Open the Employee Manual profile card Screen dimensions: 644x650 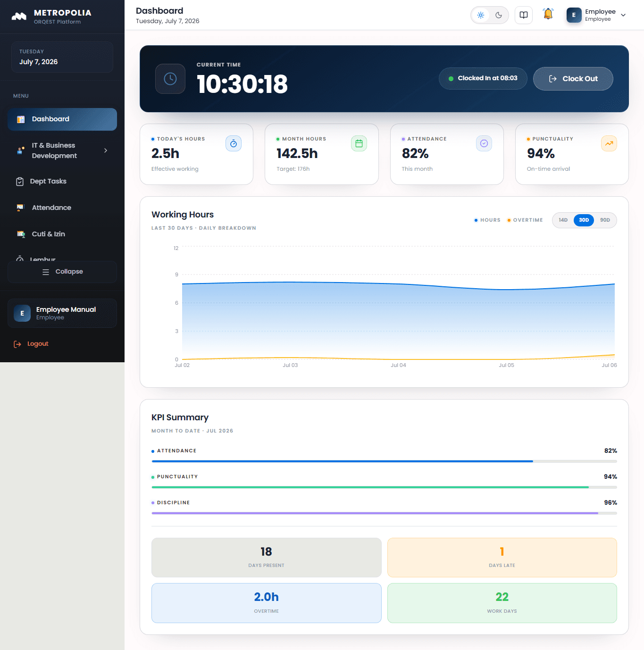[x=62, y=313]
